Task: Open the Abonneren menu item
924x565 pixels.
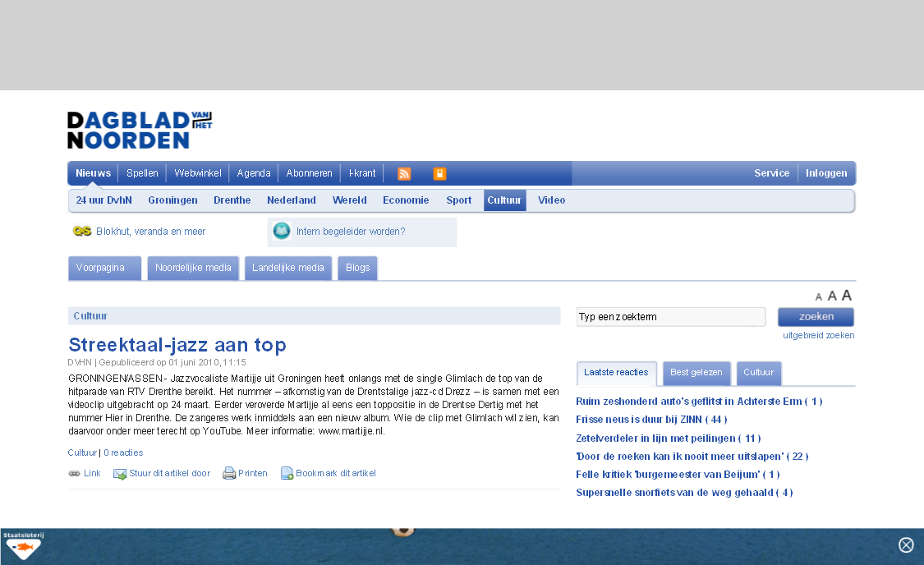Action: [309, 173]
